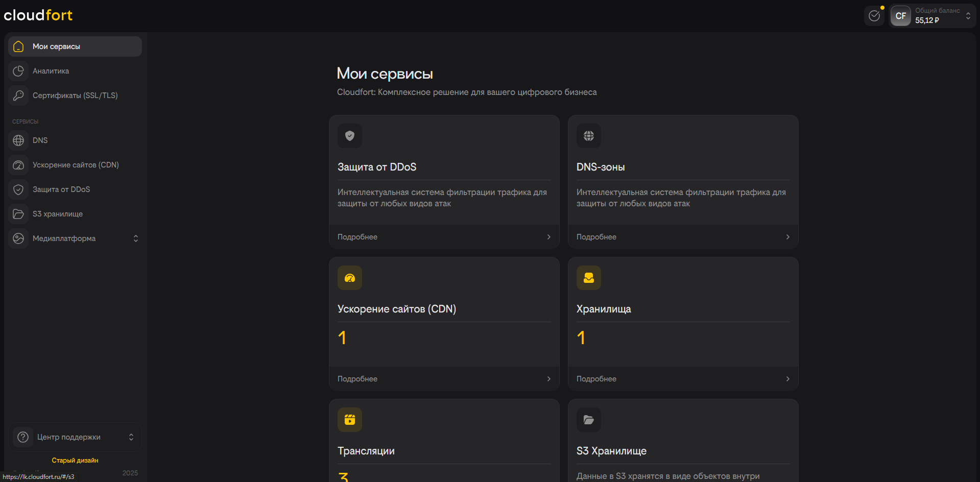Click the Хранилища card icon

[x=589, y=278]
